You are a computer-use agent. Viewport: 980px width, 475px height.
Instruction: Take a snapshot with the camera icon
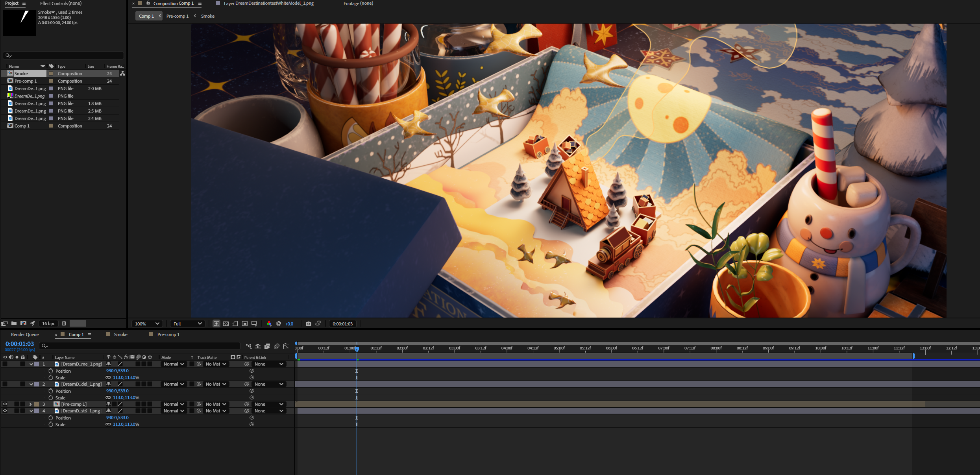(309, 324)
